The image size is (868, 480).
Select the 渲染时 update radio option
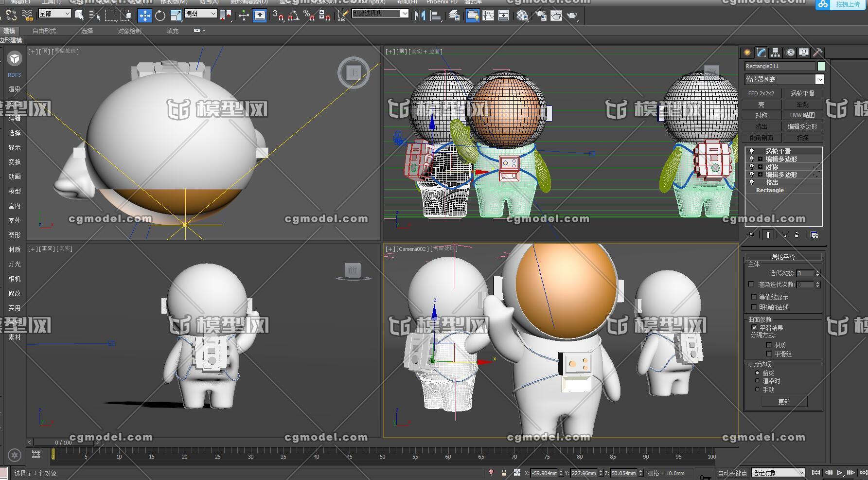point(757,381)
